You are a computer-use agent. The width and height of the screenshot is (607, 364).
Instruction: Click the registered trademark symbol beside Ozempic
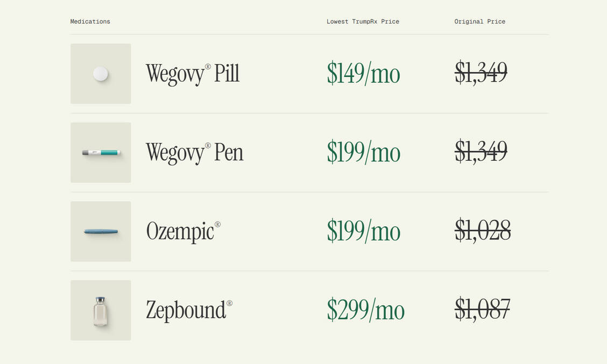(x=217, y=224)
